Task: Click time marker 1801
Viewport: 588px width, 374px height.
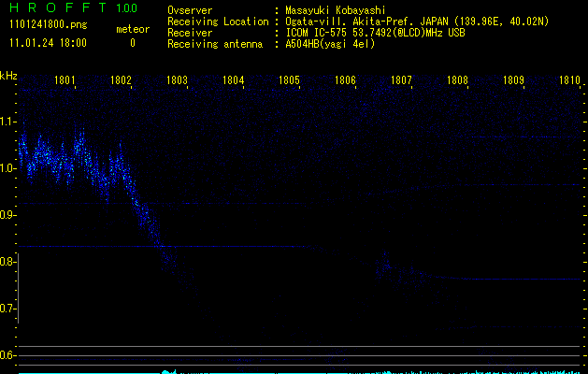Action: [x=65, y=80]
